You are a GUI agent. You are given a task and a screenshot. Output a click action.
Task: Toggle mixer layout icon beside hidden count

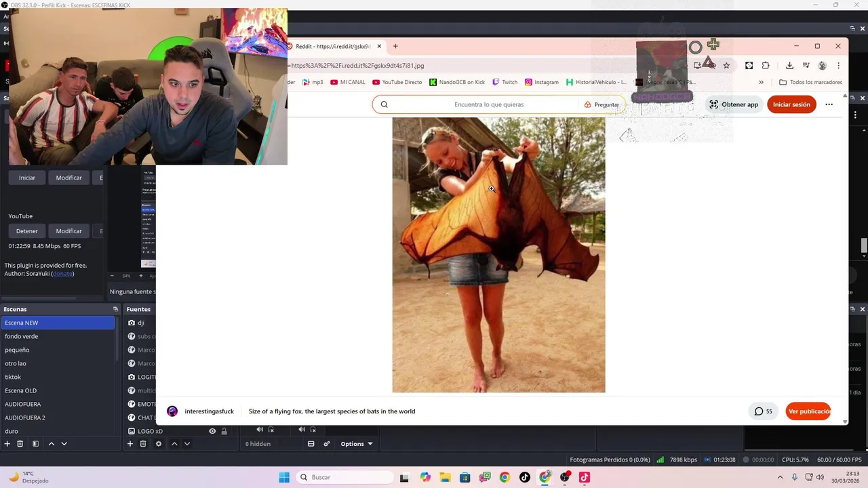click(x=311, y=444)
